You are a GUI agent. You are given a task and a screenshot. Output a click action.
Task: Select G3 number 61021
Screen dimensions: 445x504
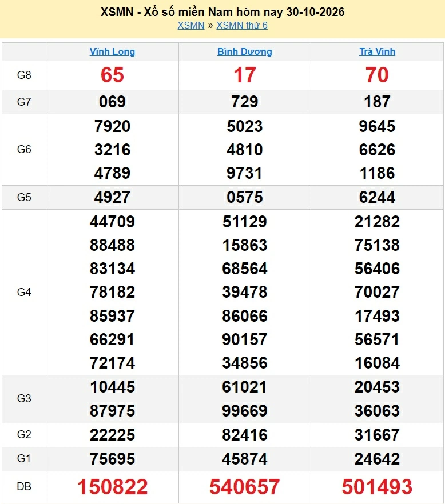(245, 387)
